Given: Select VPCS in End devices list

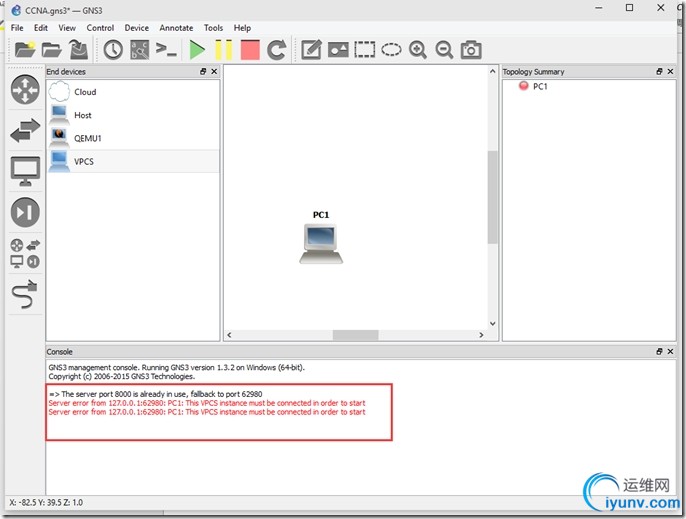Looking at the screenshot, I should pyautogui.click(x=133, y=161).
